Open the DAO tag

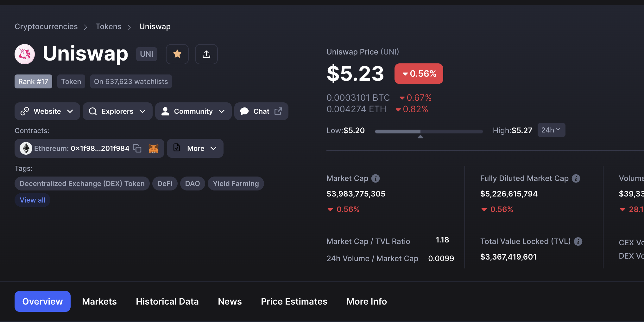coord(193,184)
